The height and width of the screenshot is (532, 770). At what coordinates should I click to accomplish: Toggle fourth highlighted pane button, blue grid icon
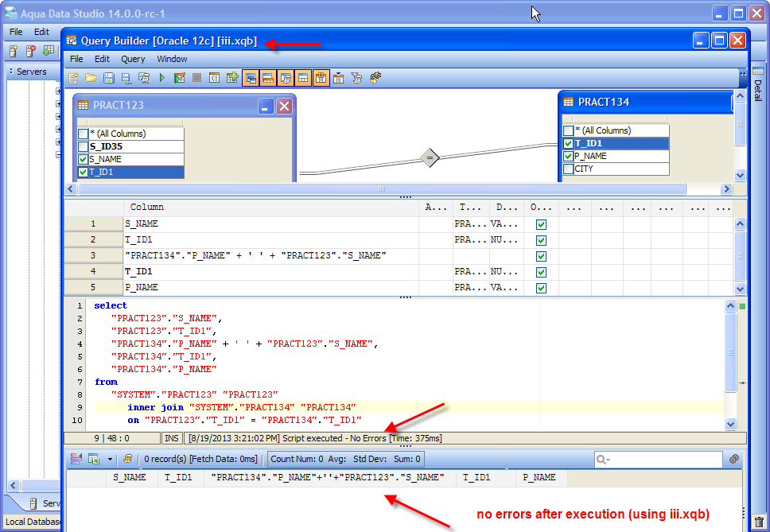(x=303, y=78)
